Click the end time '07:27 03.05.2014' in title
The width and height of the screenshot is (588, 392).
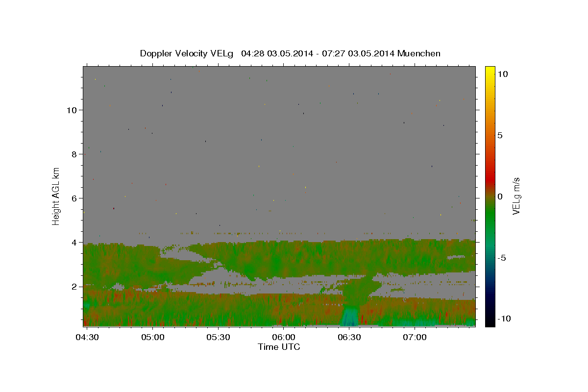click(358, 53)
